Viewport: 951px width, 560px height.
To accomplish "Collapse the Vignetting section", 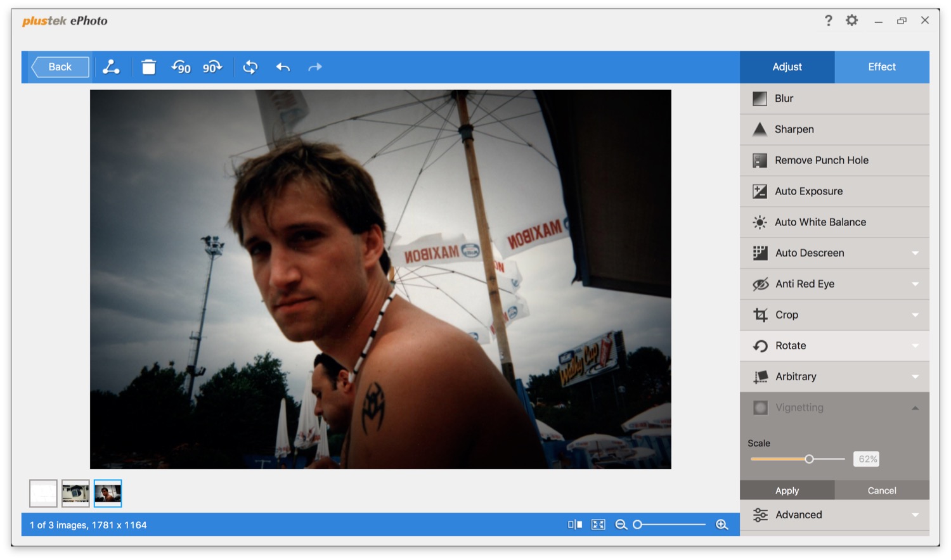I will pyautogui.click(x=915, y=408).
